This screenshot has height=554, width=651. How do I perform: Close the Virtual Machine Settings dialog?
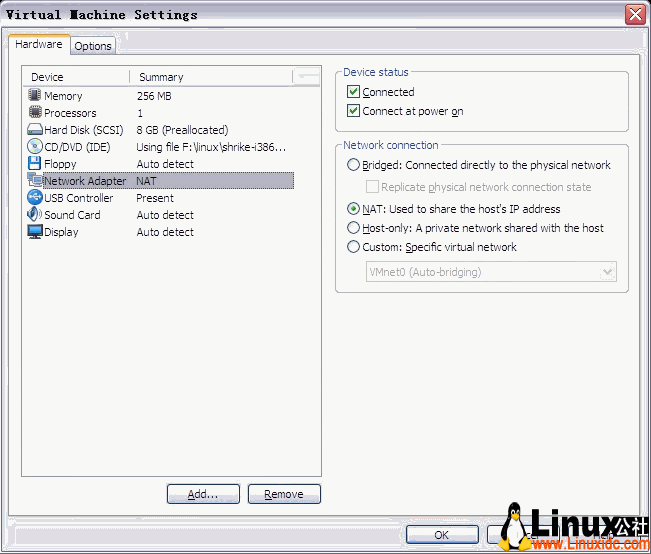[635, 15]
